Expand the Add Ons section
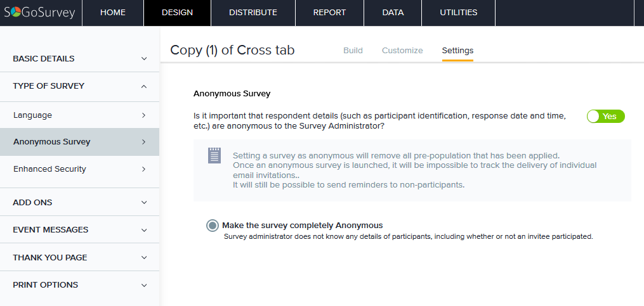The height and width of the screenshot is (306, 644). point(79,203)
